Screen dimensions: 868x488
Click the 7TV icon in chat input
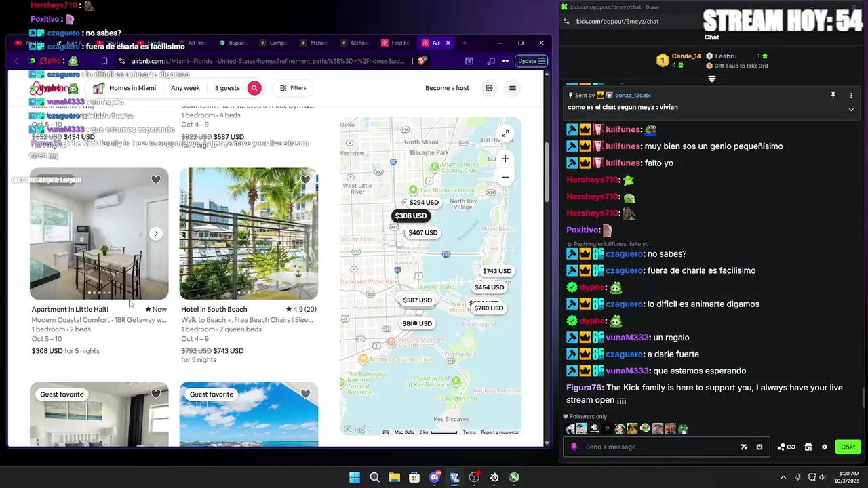pos(744,447)
